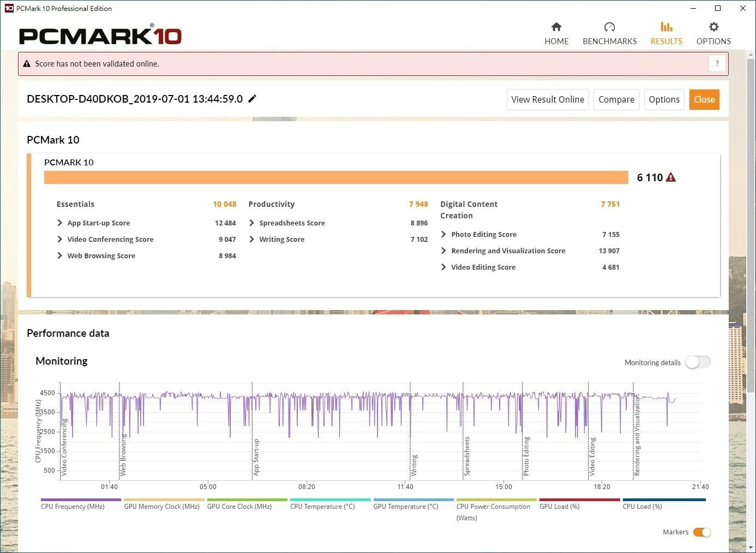This screenshot has height=553, width=756.
Task: Click the Video Conferencing chart marker
Action: pyautogui.click(x=64, y=447)
